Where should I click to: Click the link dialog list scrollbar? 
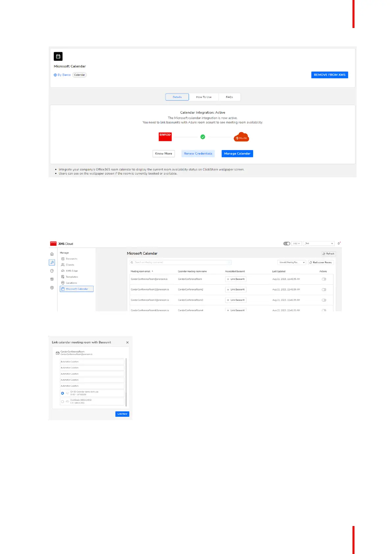[126, 382]
